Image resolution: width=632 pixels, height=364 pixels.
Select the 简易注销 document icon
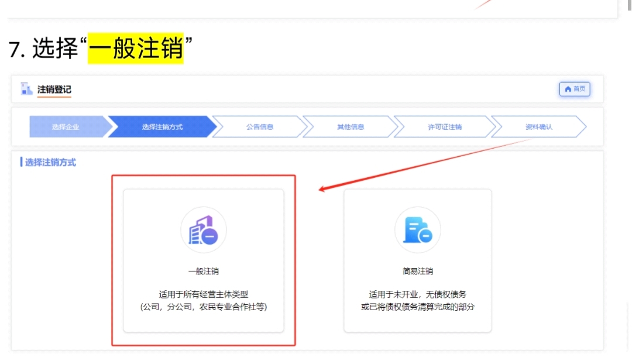coord(417,230)
